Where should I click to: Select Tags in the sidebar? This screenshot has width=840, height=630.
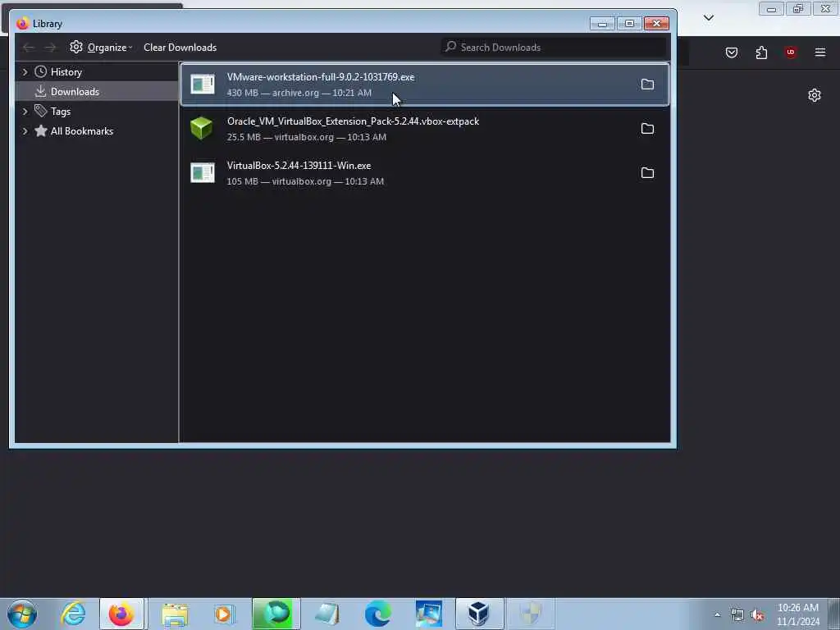click(61, 112)
